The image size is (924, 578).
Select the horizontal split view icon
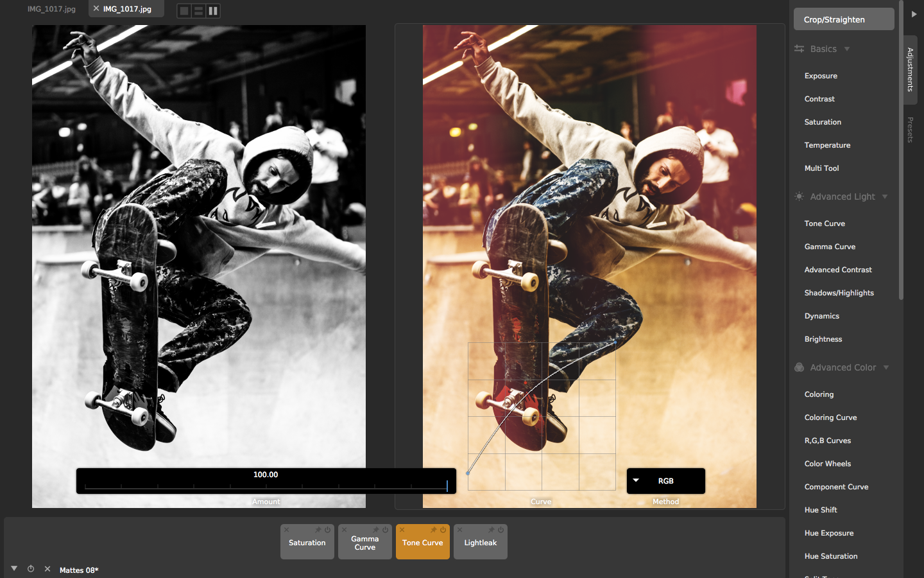[198, 10]
